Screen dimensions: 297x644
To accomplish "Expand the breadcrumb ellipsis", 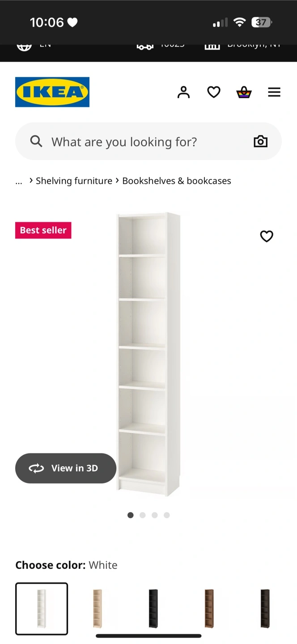I will coord(19,181).
